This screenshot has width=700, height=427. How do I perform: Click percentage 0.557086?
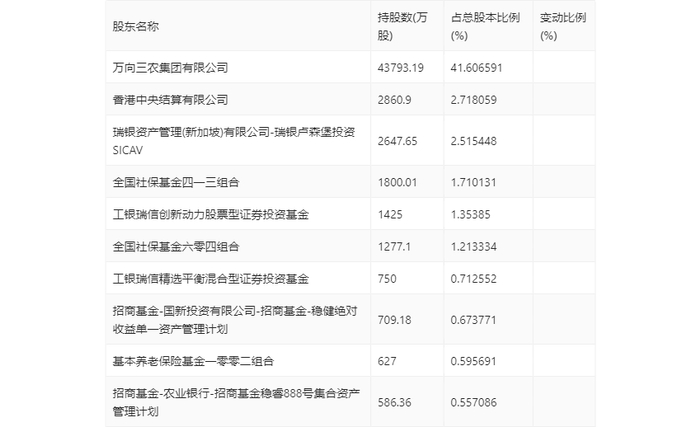point(474,402)
